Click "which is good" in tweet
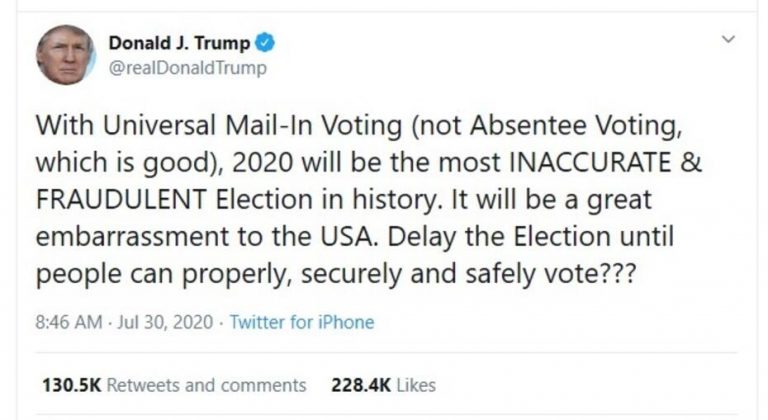Screen dimensions: 768x420 (111, 163)
